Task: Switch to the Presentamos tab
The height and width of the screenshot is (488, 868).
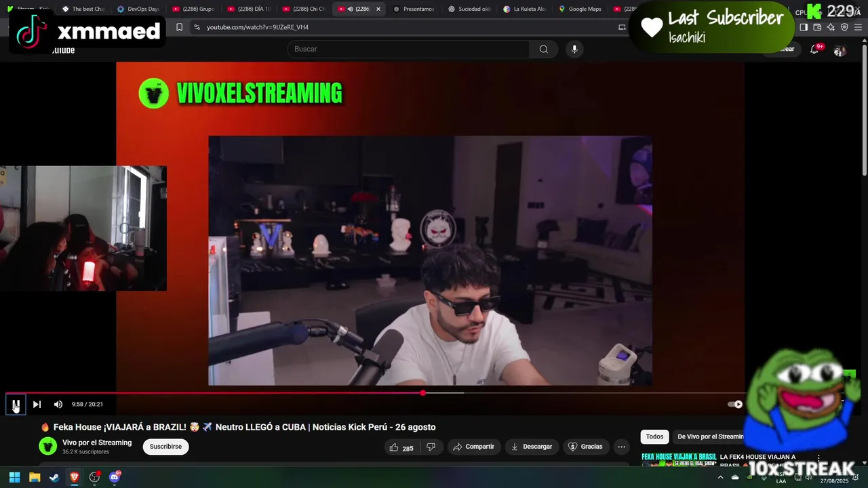Action: coord(414,9)
